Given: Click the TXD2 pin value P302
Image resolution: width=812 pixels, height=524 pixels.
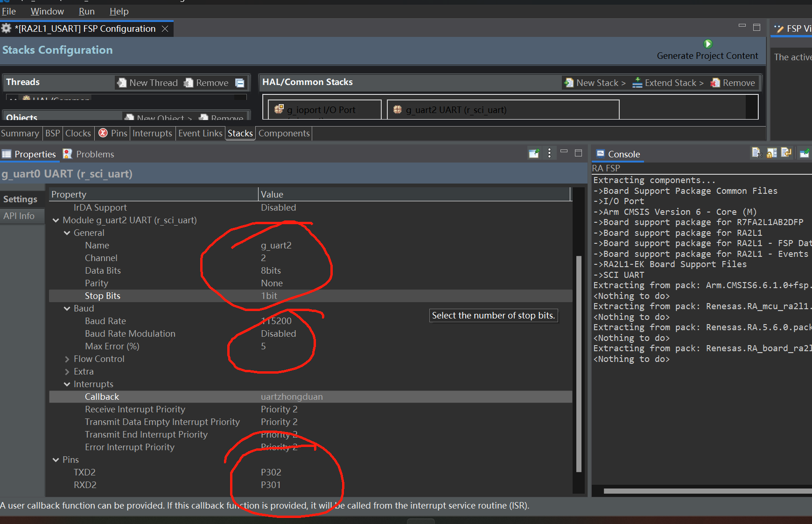Looking at the screenshot, I should click(271, 472).
